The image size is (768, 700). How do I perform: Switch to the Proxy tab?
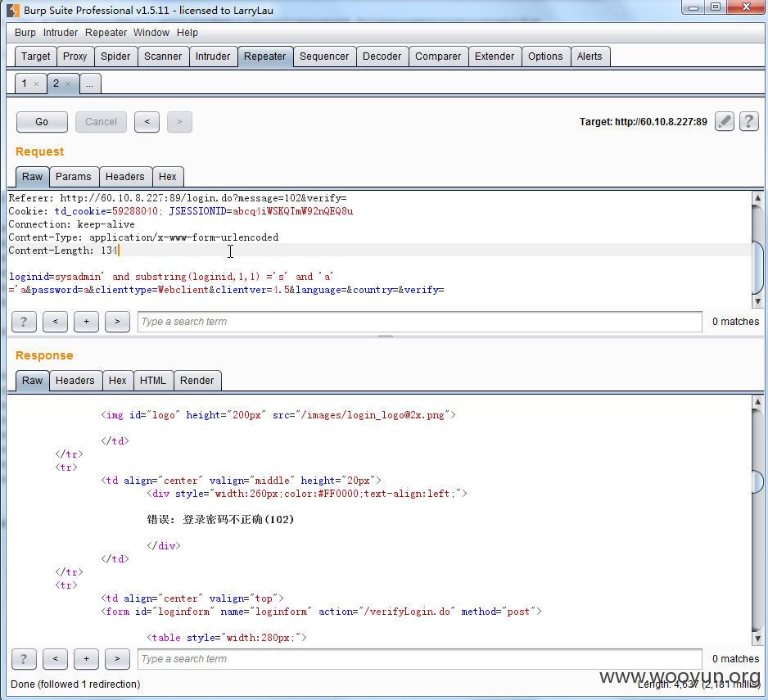pyautogui.click(x=75, y=56)
